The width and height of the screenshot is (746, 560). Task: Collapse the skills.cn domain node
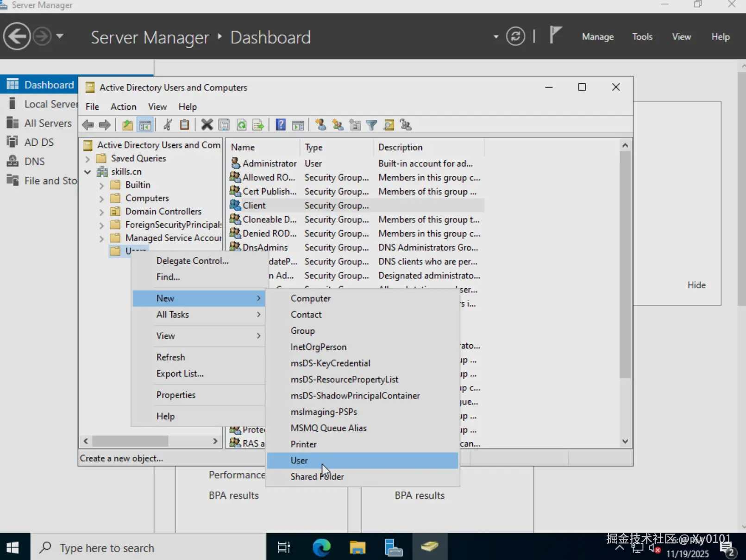88,172
